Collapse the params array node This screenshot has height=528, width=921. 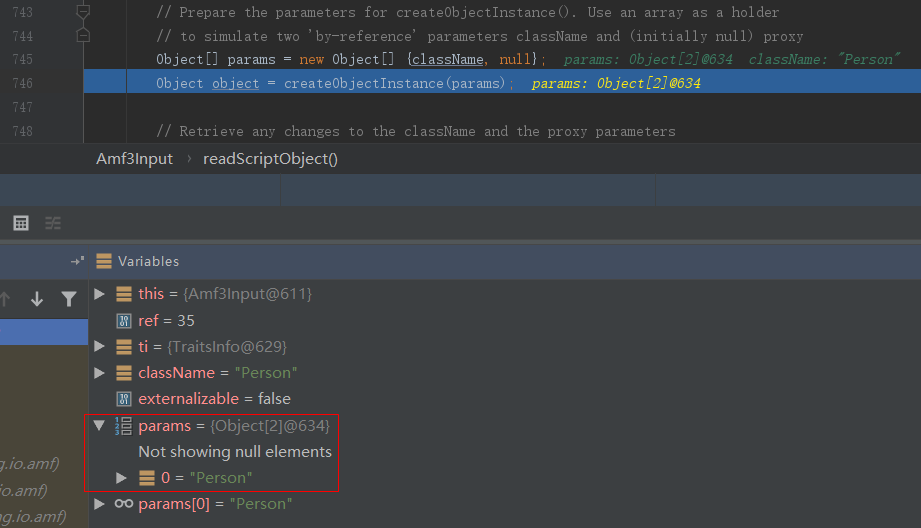(99, 426)
